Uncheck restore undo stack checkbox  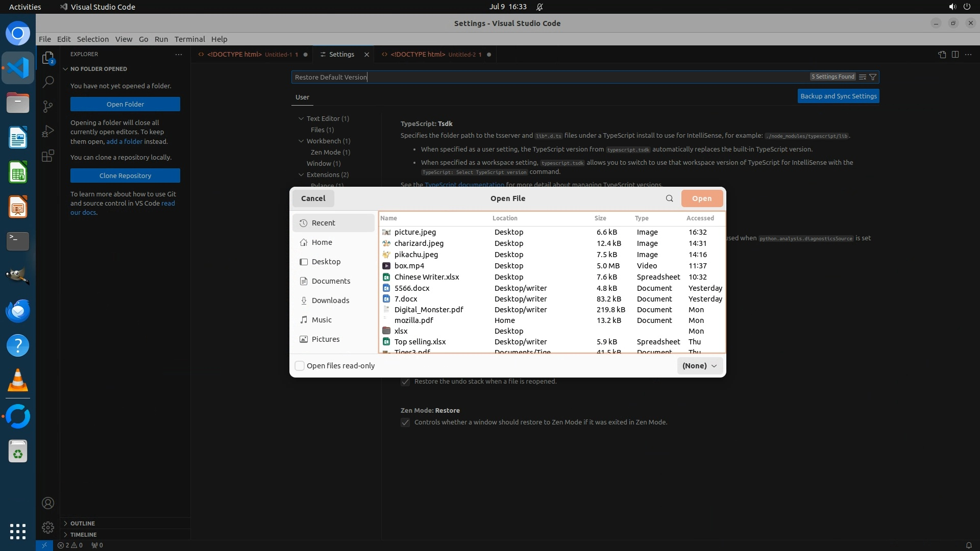point(405,382)
